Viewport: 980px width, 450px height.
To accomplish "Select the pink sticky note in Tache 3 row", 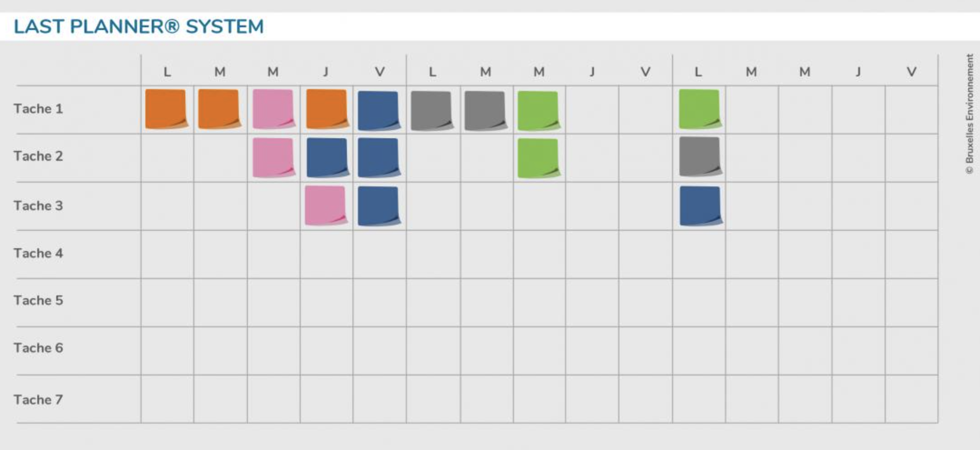I will point(326,205).
